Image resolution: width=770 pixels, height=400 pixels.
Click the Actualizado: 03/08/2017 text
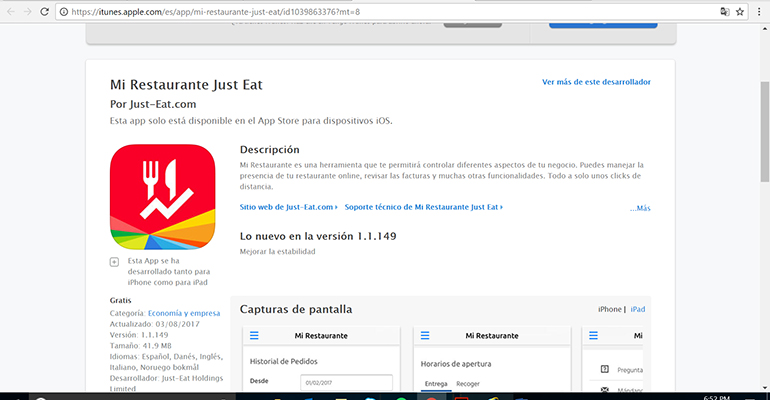point(155,324)
